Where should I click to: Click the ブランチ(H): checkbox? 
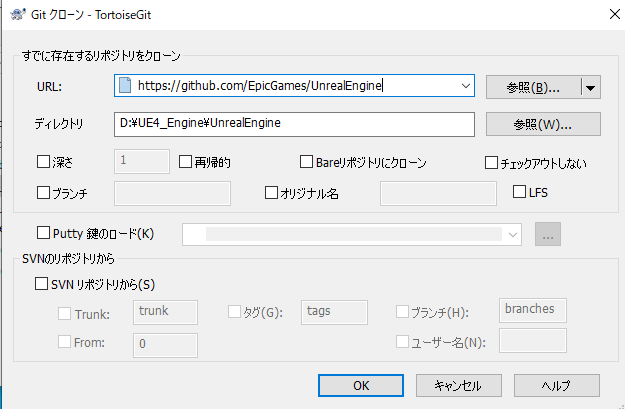pos(402,312)
